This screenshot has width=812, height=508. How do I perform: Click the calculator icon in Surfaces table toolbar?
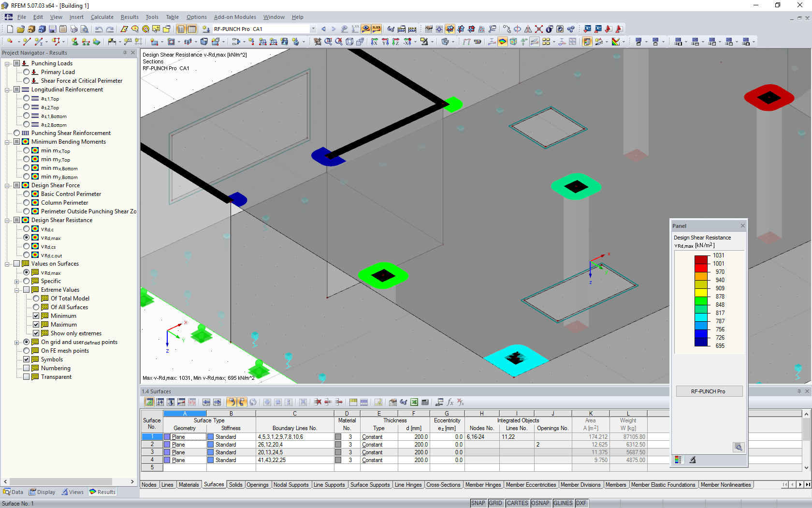425,402
